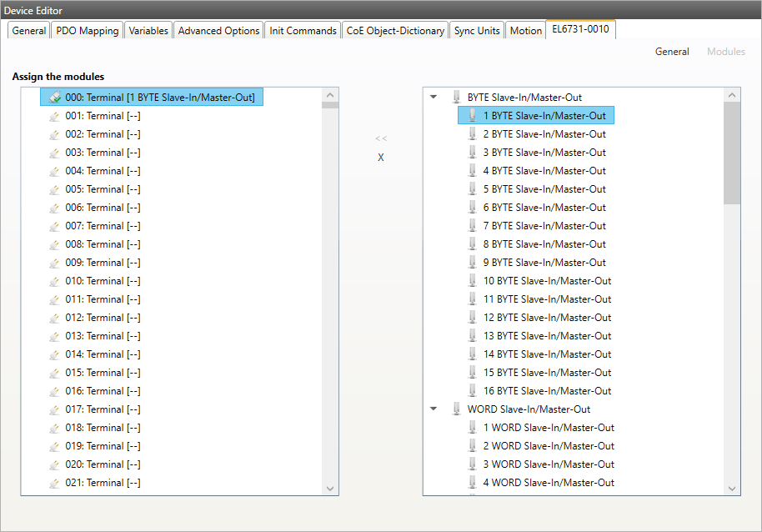Image resolution: width=762 pixels, height=532 pixels.
Task: Click the WORD Slave-In/Master-Out group icon
Action: point(456,409)
